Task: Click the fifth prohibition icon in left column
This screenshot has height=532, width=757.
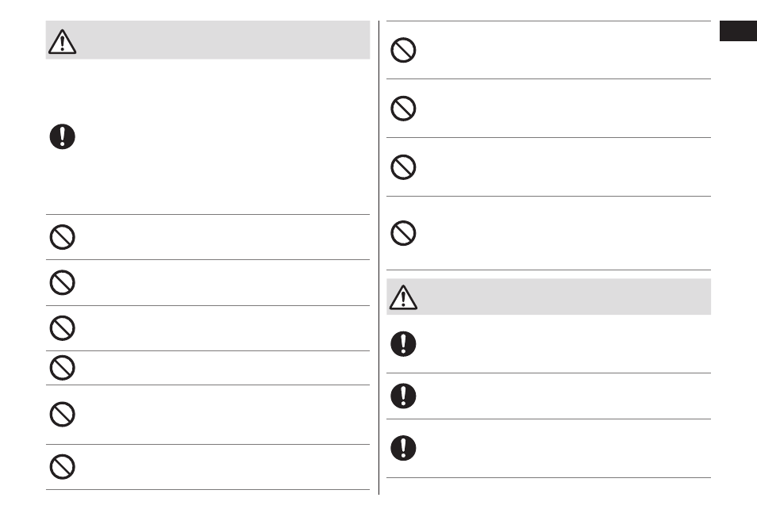Action: click(62, 414)
